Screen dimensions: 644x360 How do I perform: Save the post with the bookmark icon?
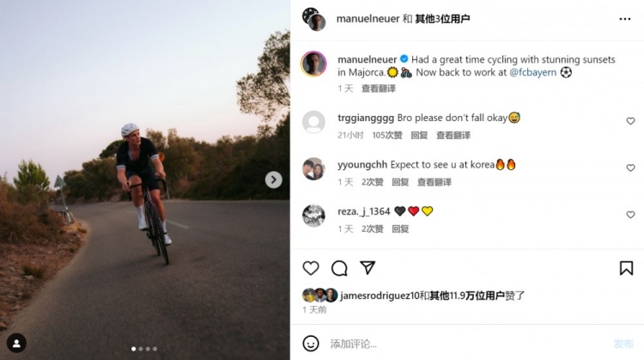click(626, 268)
